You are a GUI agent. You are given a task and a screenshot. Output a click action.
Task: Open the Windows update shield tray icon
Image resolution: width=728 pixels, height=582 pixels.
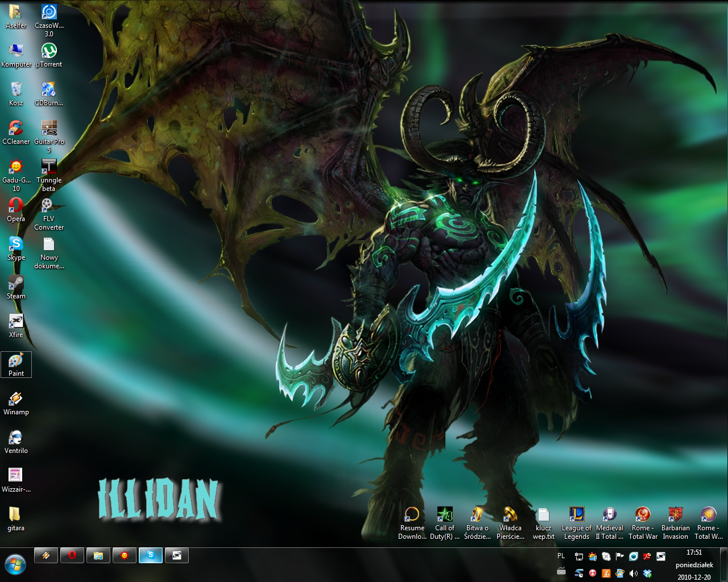pos(620,573)
